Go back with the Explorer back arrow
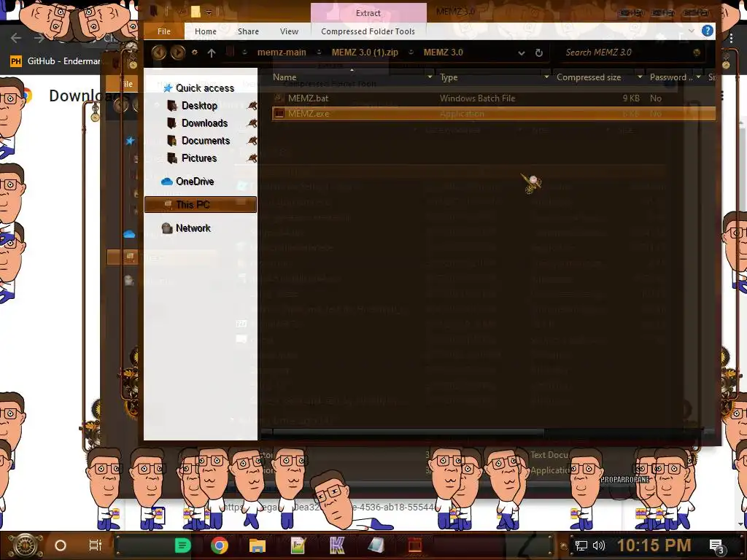This screenshot has width=747, height=560. click(x=158, y=52)
